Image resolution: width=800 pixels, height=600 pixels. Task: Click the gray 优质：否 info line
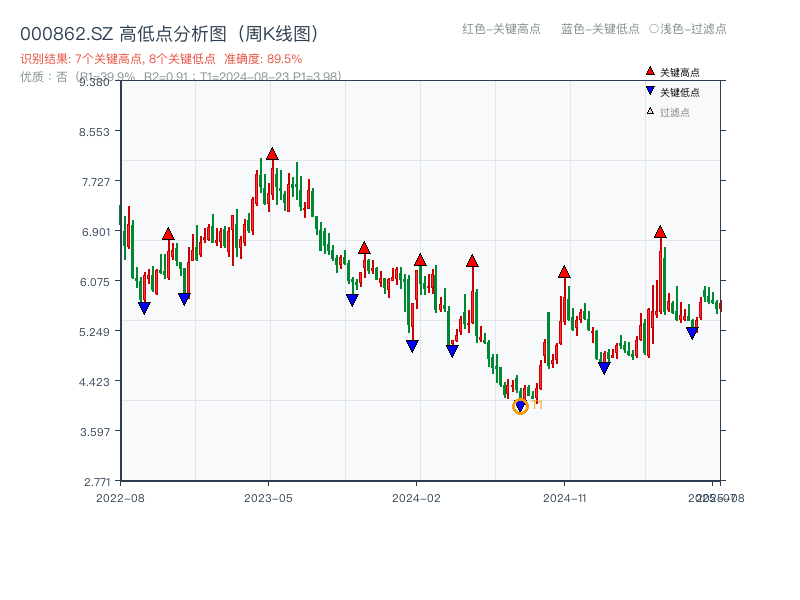(x=181, y=77)
